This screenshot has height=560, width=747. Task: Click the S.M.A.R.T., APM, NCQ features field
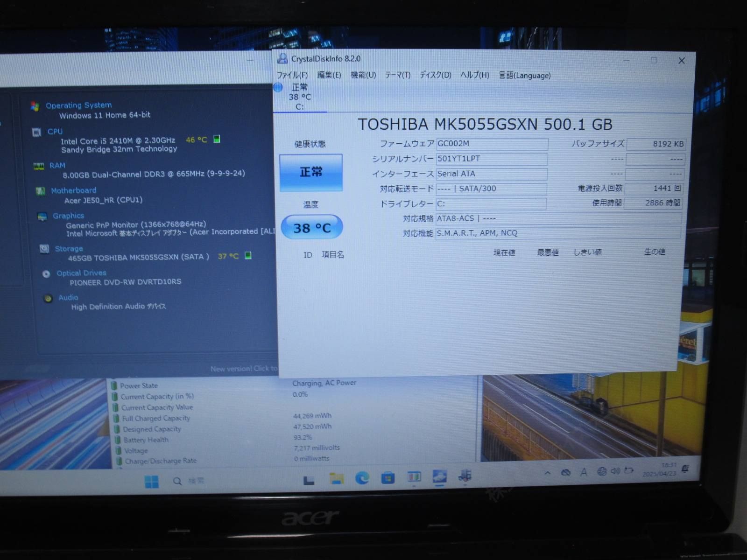click(x=558, y=233)
